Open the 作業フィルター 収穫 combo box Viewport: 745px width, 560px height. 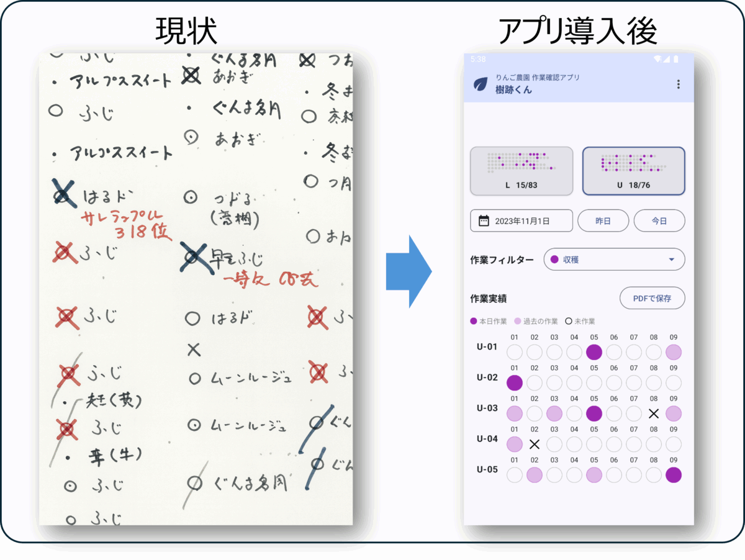613,260
